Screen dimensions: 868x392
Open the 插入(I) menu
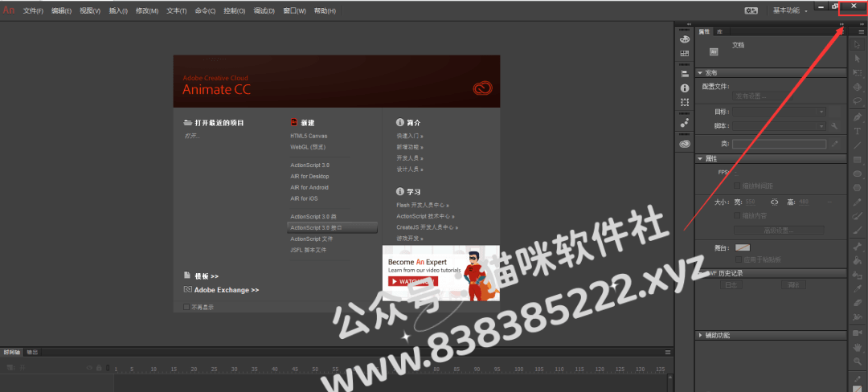point(118,11)
